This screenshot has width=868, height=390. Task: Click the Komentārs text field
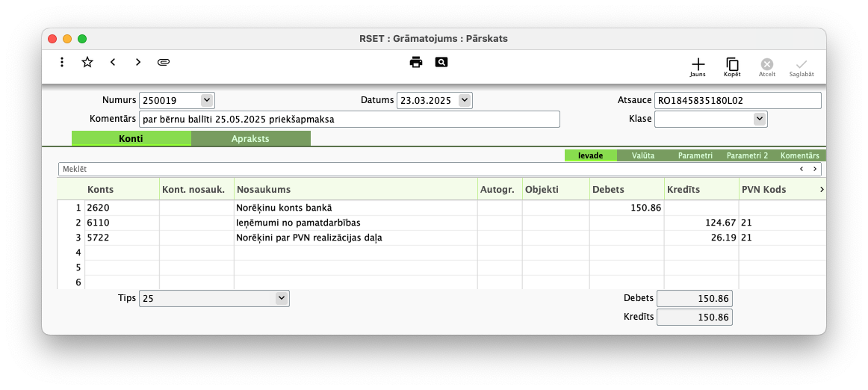[350, 119]
